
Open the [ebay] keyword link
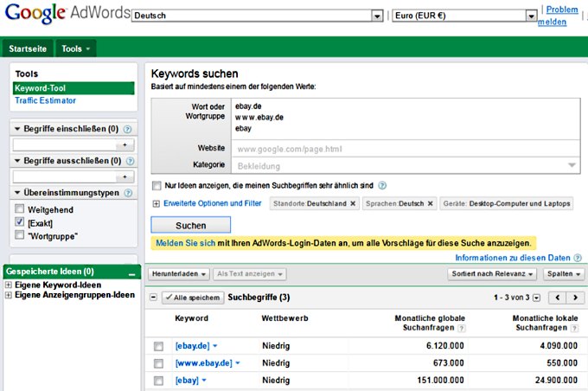(x=187, y=381)
